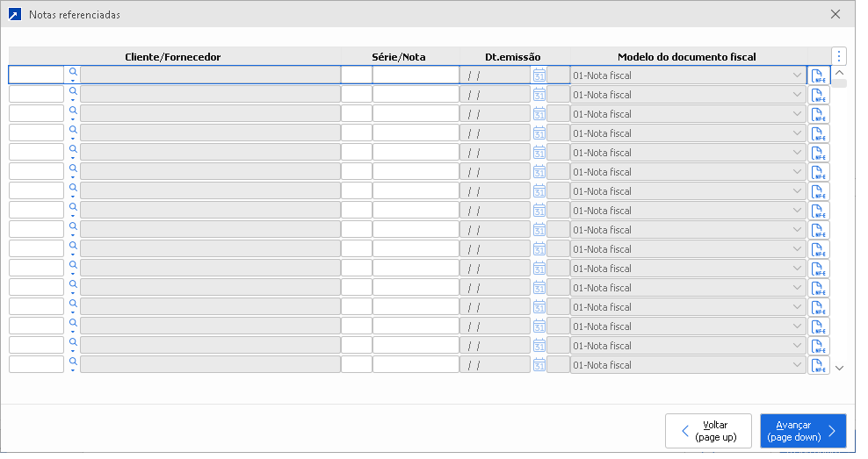Click the Voltar (page up) button
This screenshot has width=868, height=459.
708,431
